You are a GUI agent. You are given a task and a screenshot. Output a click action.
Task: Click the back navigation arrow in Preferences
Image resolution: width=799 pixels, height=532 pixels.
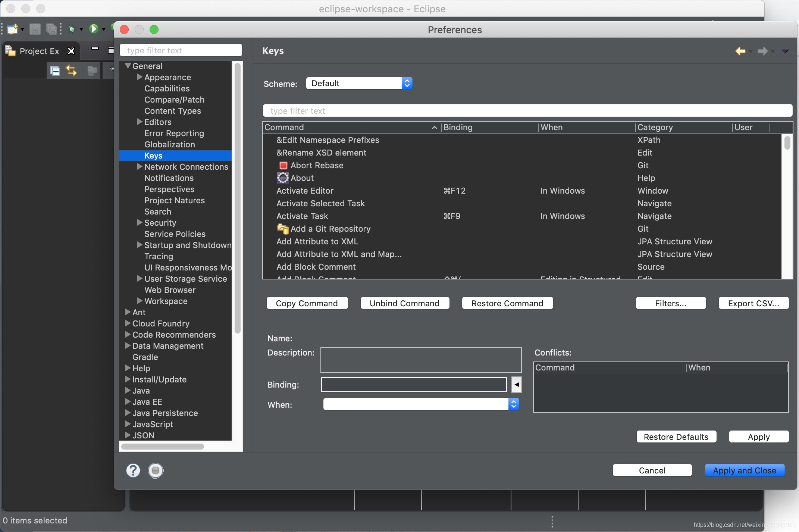tap(740, 51)
